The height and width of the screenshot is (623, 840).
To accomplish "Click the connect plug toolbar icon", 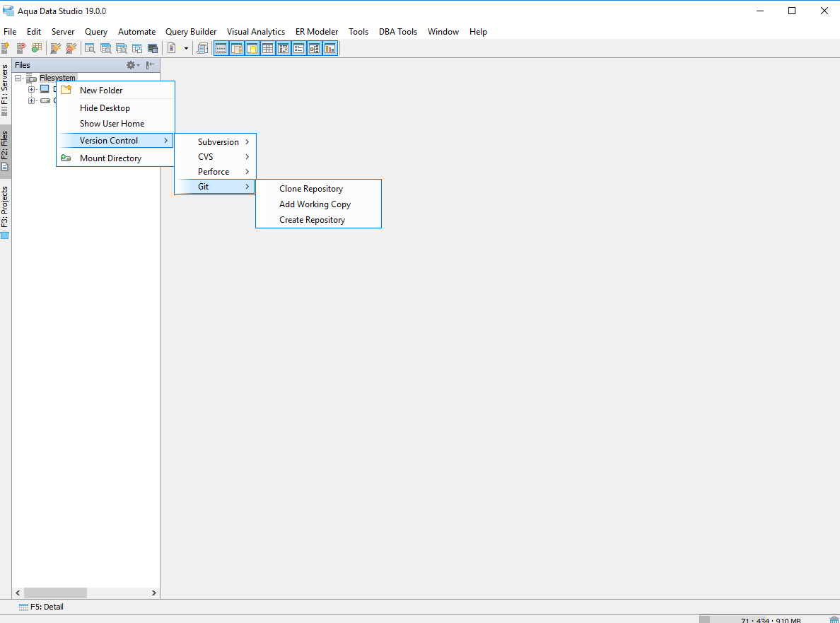I will [55, 48].
